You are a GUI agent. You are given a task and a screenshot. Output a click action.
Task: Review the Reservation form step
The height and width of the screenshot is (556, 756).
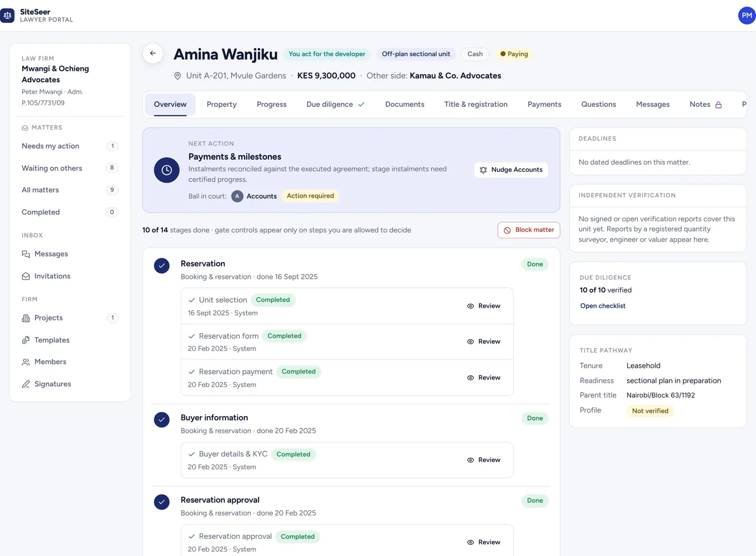(x=483, y=342)
